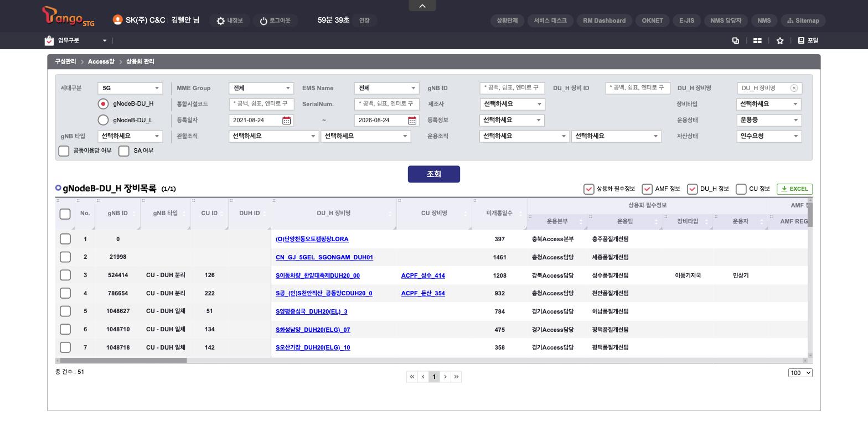868x427 pixels.
Task: Check the SA 여부 checkbox
Action: click(124, 151)
